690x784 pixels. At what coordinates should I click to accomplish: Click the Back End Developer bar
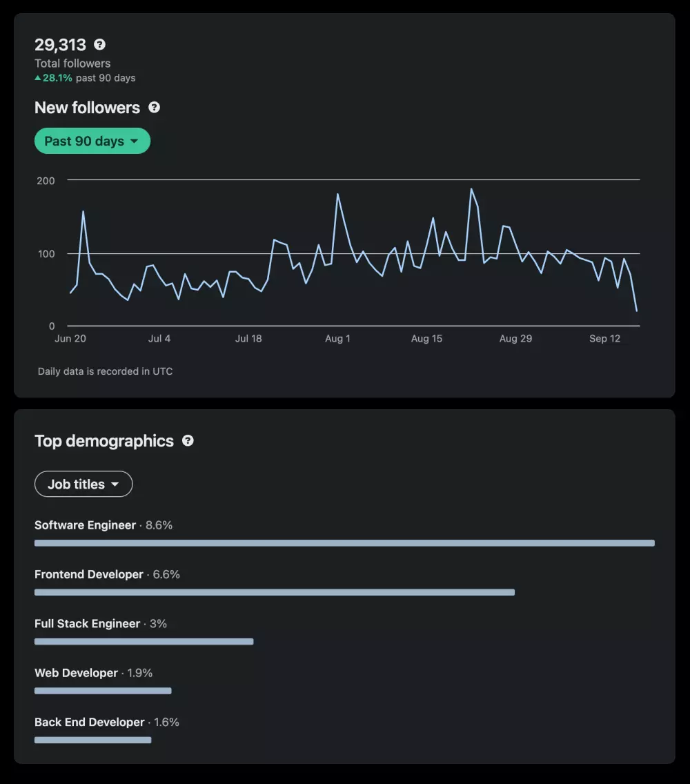[92, 740]
